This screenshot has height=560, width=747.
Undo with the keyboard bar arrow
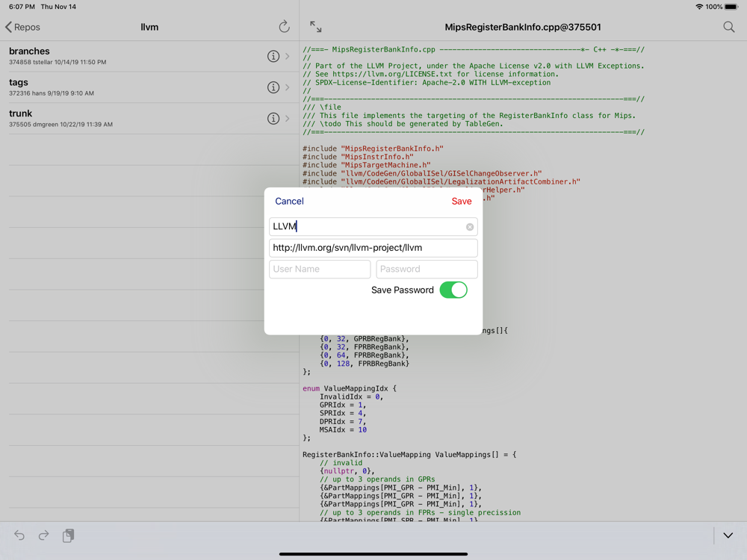pyautogui.click(x=19, y=535)
